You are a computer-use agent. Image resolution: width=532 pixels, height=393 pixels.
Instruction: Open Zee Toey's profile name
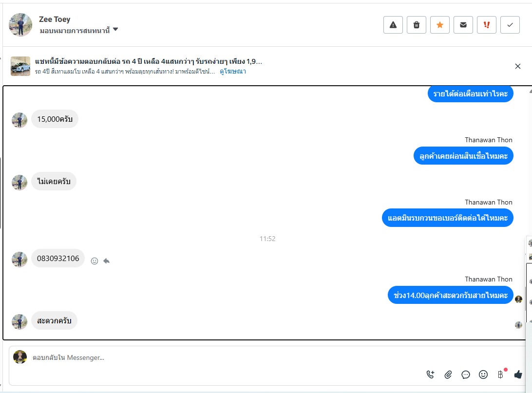coord(55,19)
